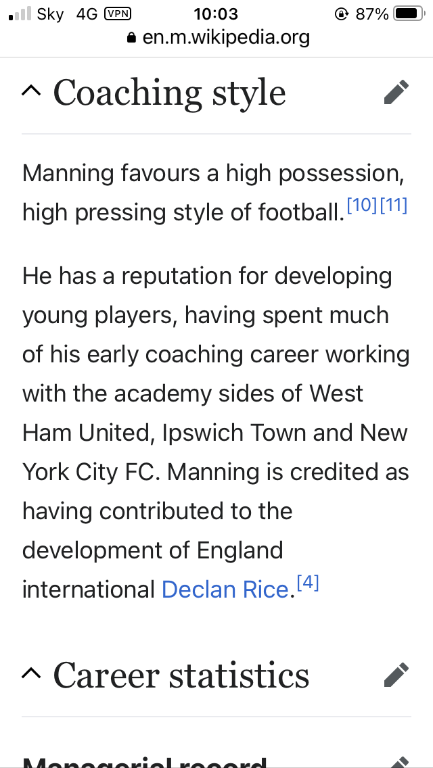Tap the rotation lock status icon
Screen dimensions: 433x768
[x=341, y=14]
